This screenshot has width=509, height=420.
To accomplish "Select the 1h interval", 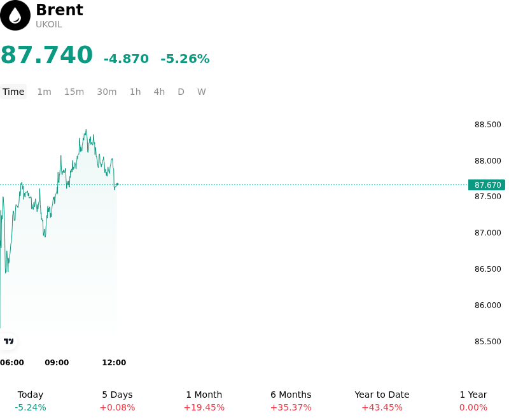I will [x=135, y=92].
